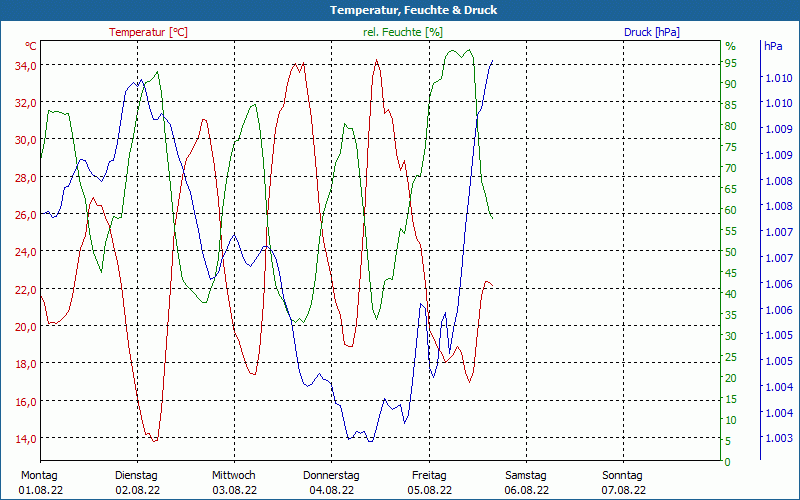Click the 'Samstag' day label
The image size is (800, 500).
[526, 476]
